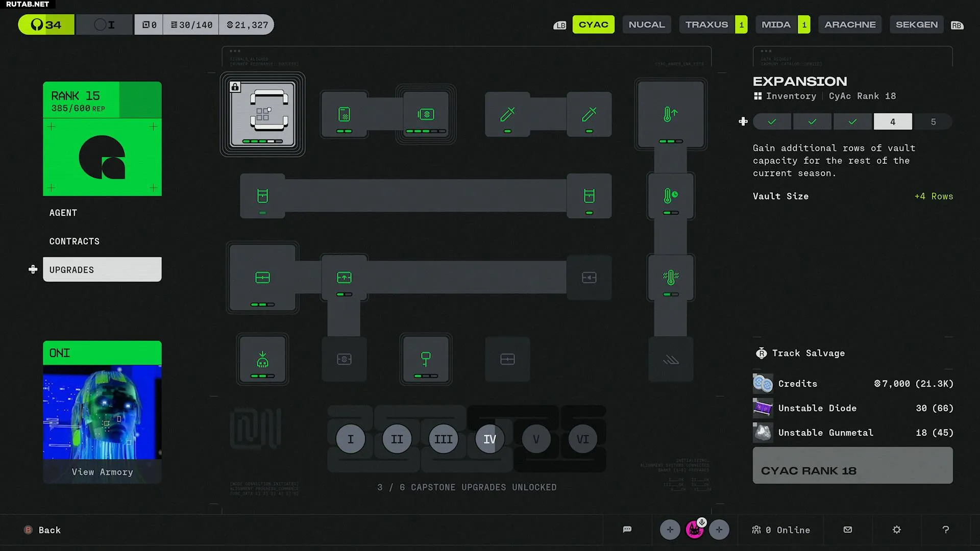Switch to the ARACHNE faction tab
The image size is (980, 551).
(x=850, y=24)
